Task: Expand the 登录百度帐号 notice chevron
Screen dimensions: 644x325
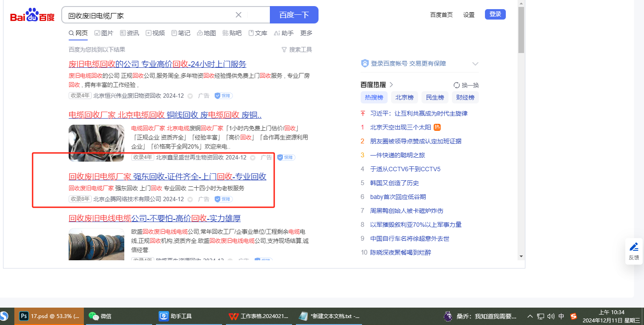Action: click(x=475, y=64)
